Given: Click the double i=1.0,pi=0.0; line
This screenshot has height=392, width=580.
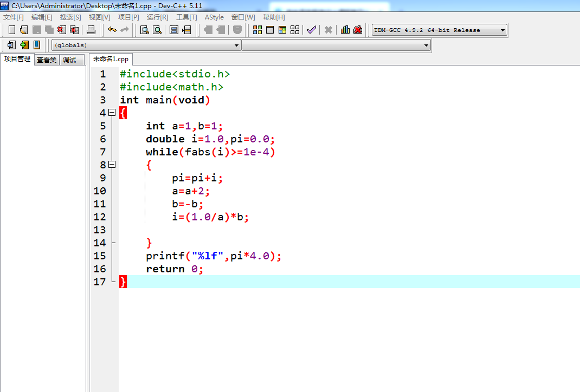Looking at the screenshot, I should click(210, 139).
